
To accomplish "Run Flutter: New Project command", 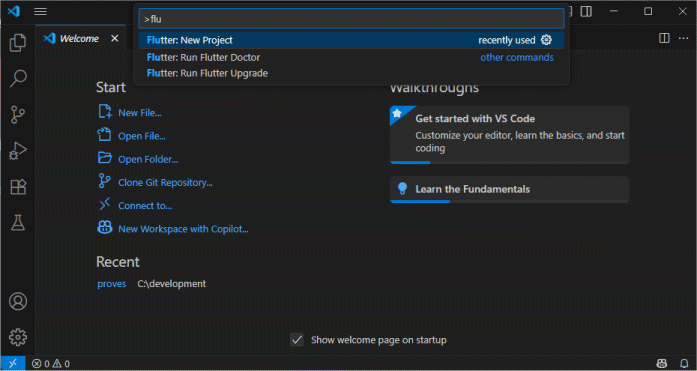I will 351,40.
